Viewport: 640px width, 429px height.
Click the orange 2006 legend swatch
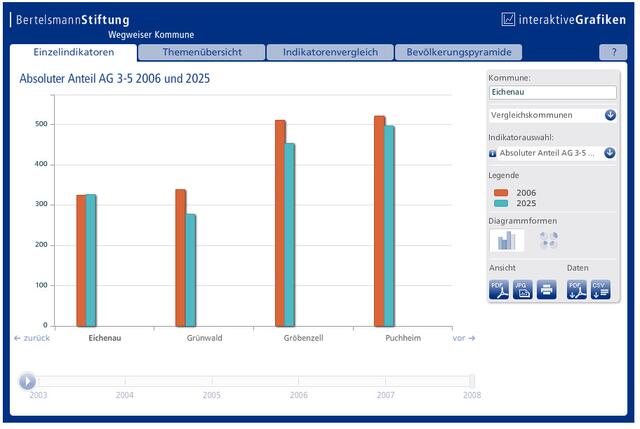(x=501, y=193)
